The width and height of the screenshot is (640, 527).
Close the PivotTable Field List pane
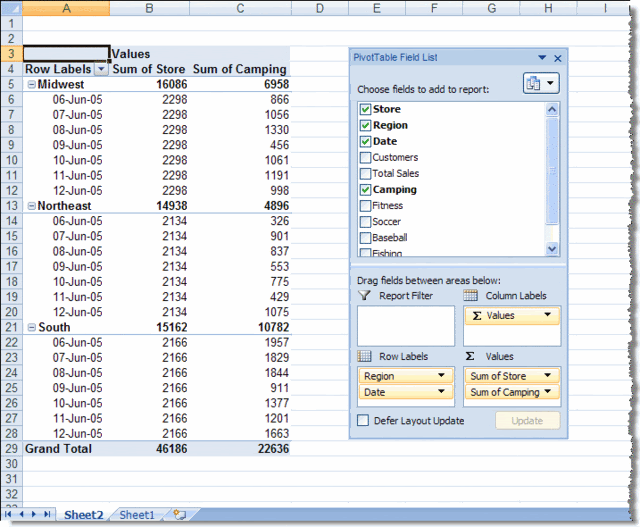[558, 58]
